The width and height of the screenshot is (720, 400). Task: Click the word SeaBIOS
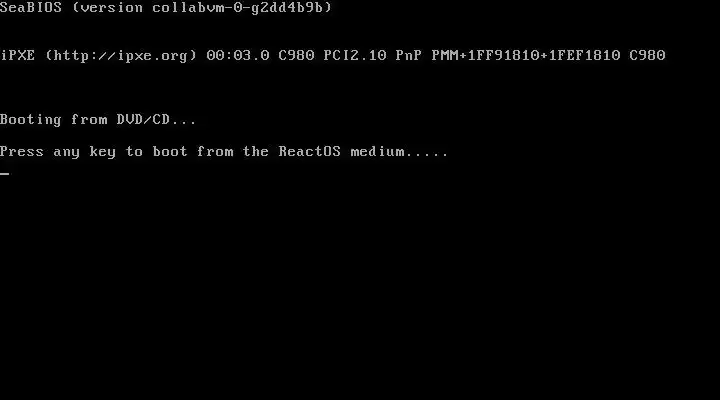point(31,8)
